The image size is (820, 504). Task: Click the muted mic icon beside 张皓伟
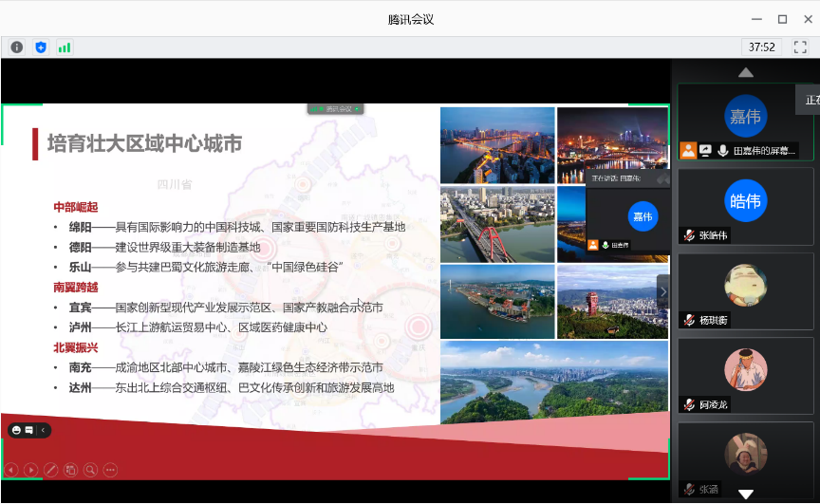tap(690, 235)
